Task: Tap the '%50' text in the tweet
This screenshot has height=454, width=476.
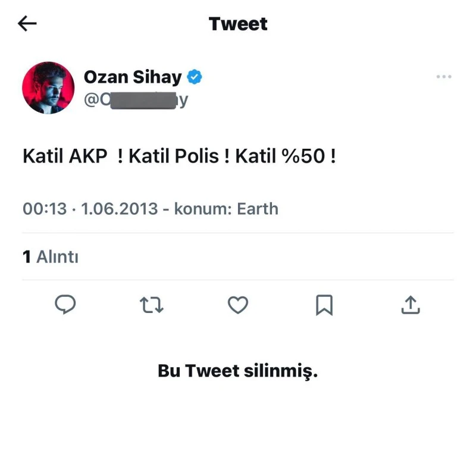Action: click(x=305, y=156)
